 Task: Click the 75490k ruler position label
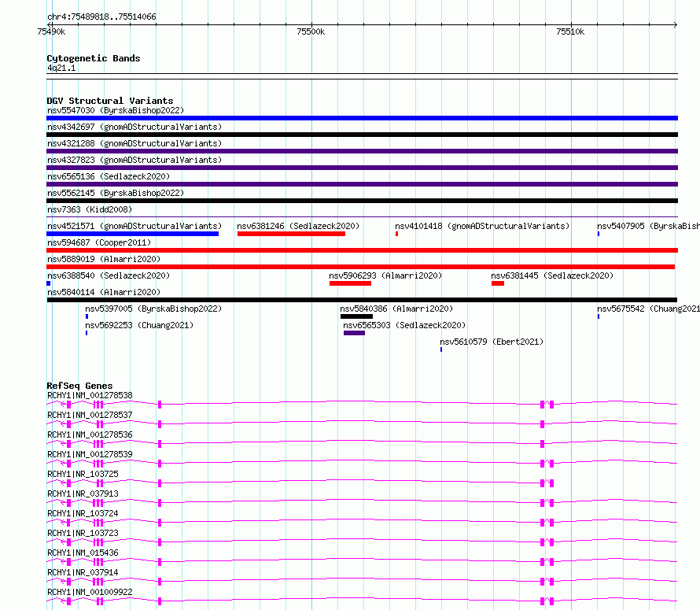[51, 31]
